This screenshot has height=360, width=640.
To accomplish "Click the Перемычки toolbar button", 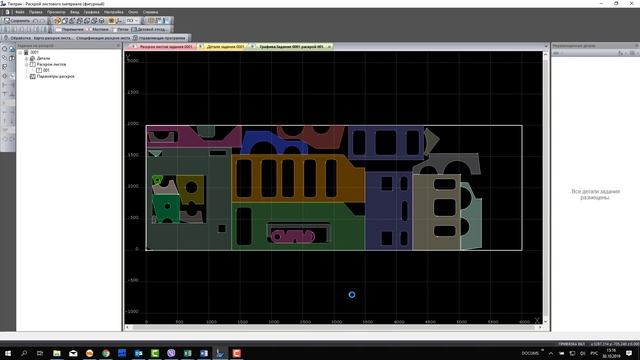I will tap(69, 29).
